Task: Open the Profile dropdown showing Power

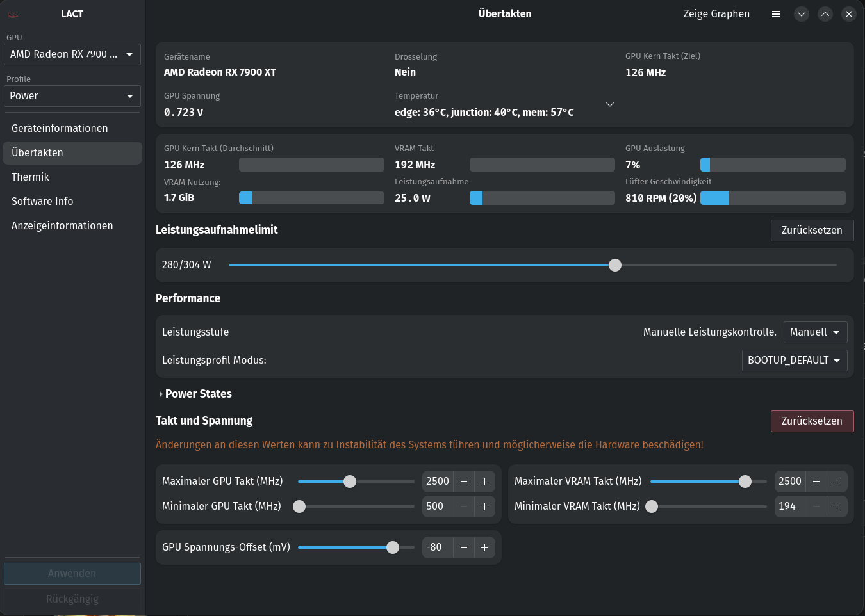Action: pyautogui.click(x=72, y=96)
